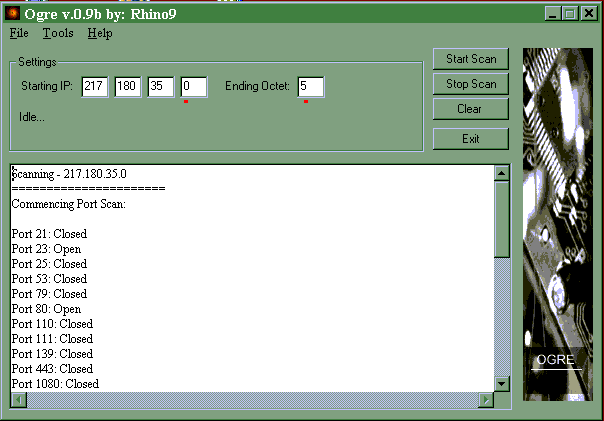Click the Port 80: Open line in results

tap(46, 309)
